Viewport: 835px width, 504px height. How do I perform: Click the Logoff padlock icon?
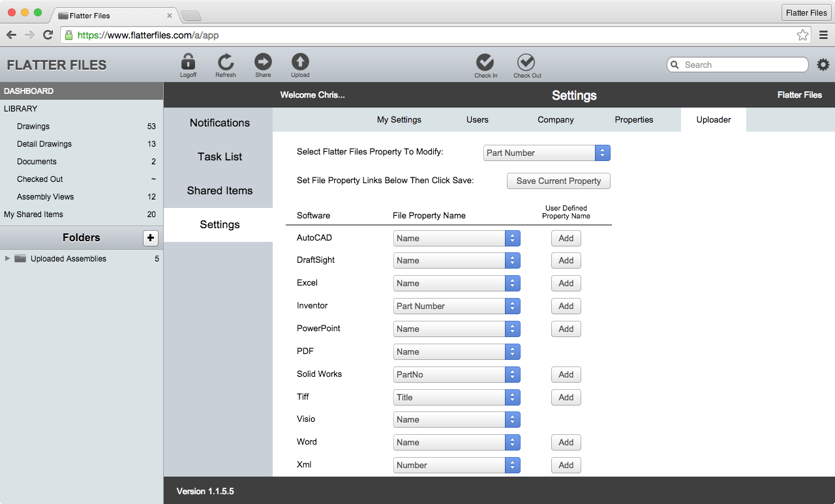click(188, 62)
